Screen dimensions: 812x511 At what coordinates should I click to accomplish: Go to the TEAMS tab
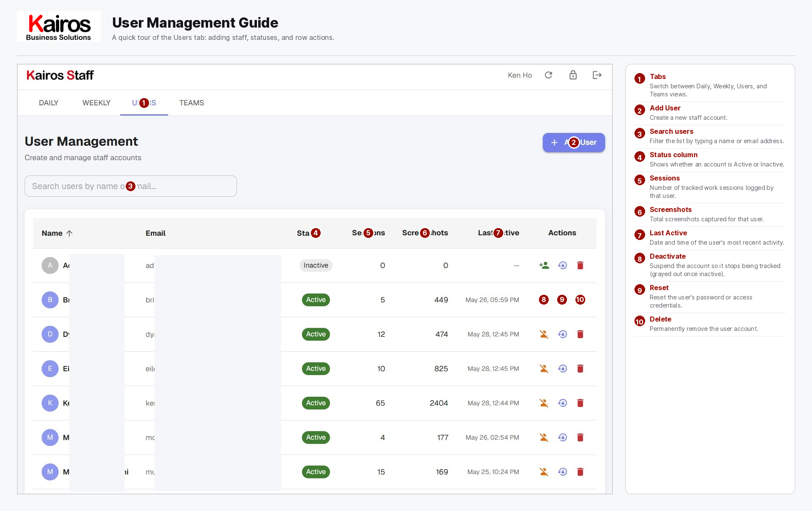(192, 103)
